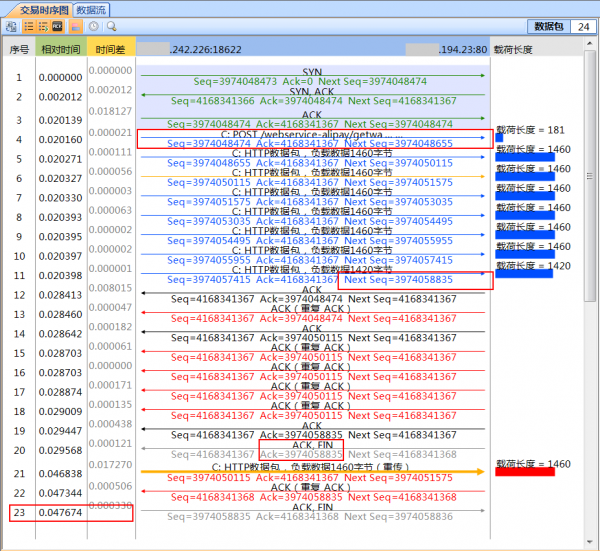Click relative time 0.028413

(60, 295)
